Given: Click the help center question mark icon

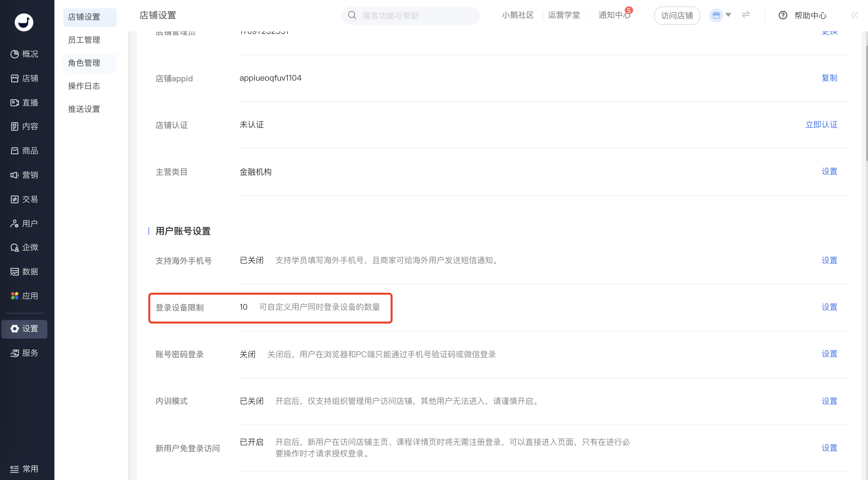Looking at the screenshot, I should click(783, 15).
